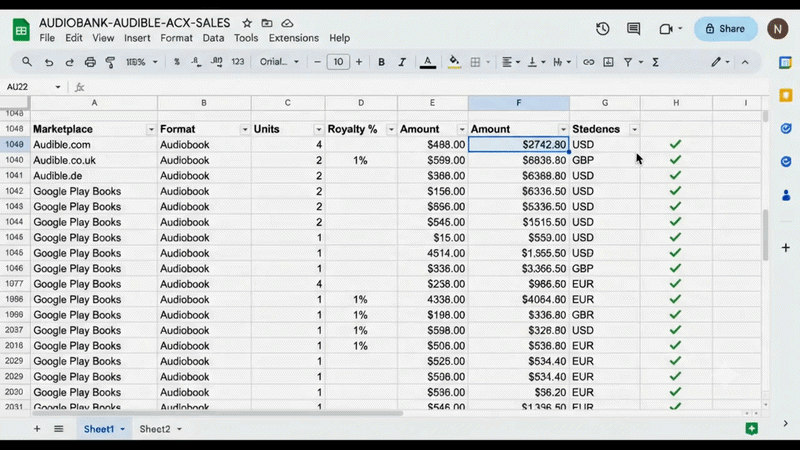Increase the font size

[359, 62]
